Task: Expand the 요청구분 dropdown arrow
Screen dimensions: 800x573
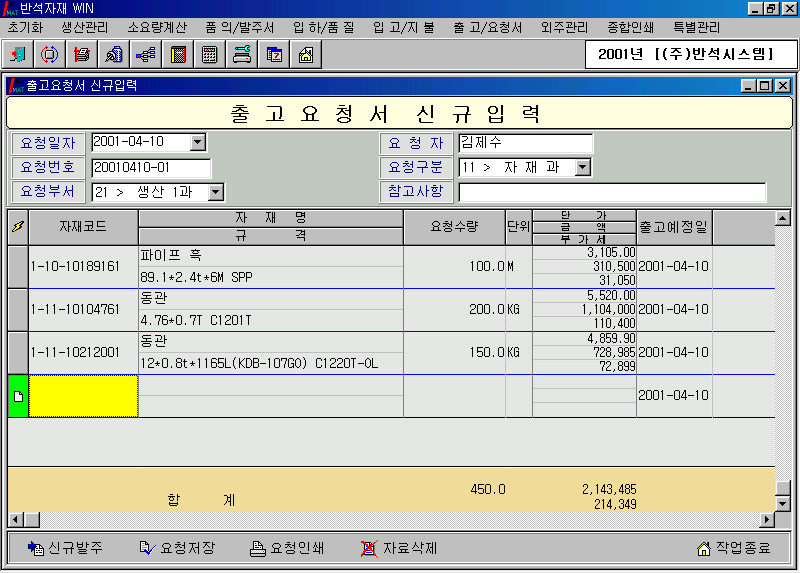Action: pos(582,167)
